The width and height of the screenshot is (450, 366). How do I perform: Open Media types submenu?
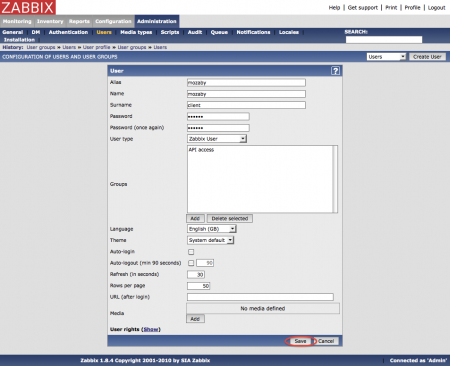click(136, 32)
